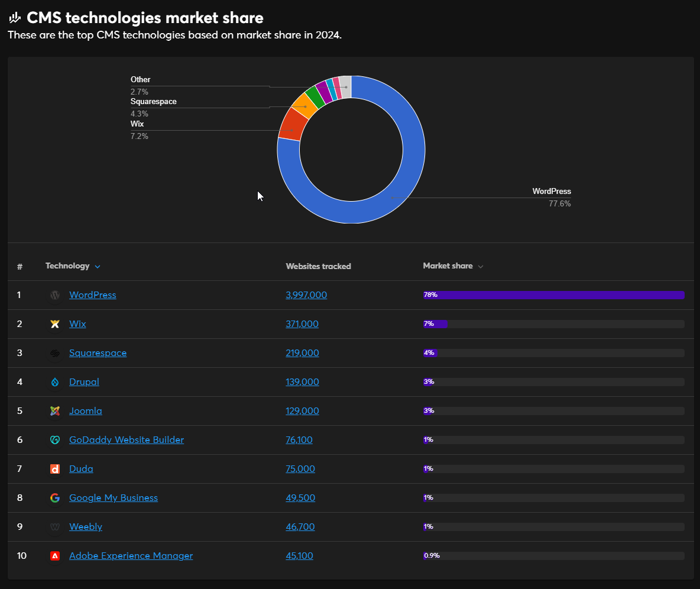Click the Squarespace 4.3% chart label
Viewport: 700px width, 589px height.
[153, 108]
